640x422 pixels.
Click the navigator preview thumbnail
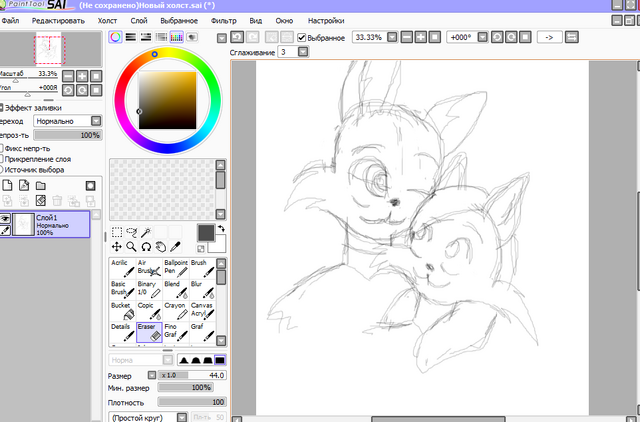click(51, 49)
